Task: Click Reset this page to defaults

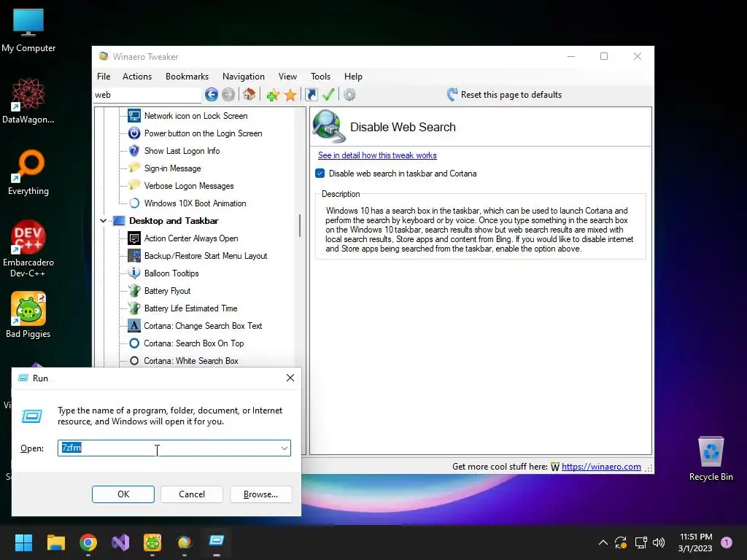Action: click(511, 95)
